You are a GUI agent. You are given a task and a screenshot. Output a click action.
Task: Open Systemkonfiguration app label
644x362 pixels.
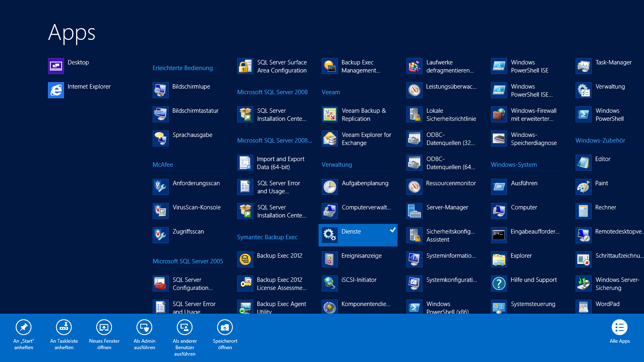click(x=451, y=280)
